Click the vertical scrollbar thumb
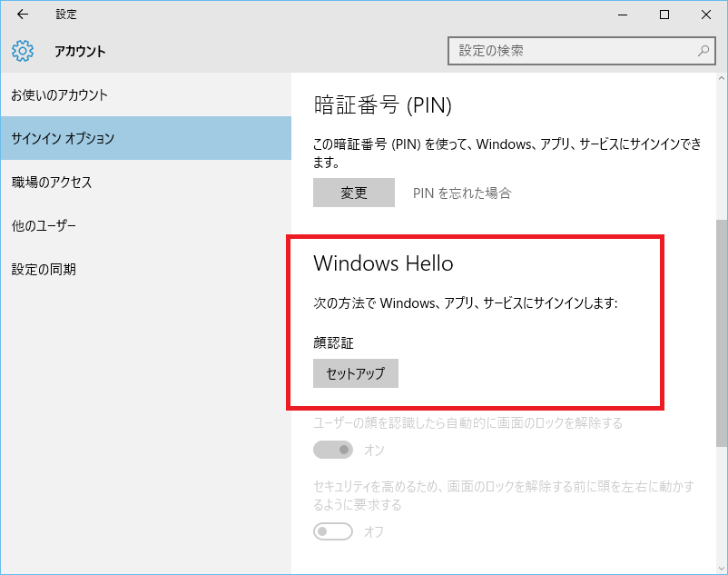The width and height of the screenshot is (728, 575). coord(722,333)
